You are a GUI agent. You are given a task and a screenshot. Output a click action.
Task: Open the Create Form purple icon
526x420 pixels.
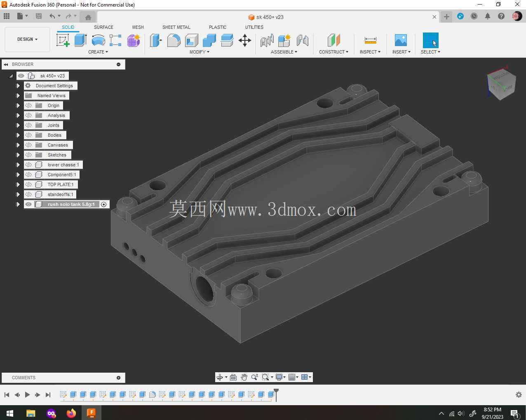tap(134, 40)
